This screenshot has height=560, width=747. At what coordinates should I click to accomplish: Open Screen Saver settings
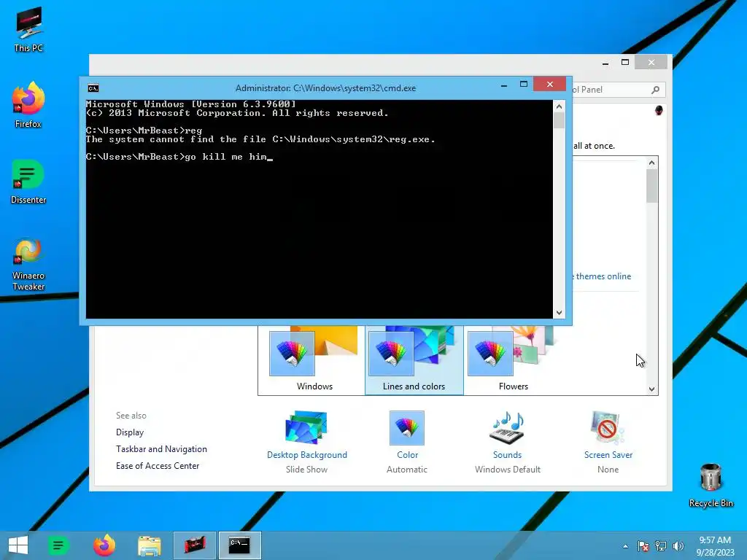pos(608,441)
